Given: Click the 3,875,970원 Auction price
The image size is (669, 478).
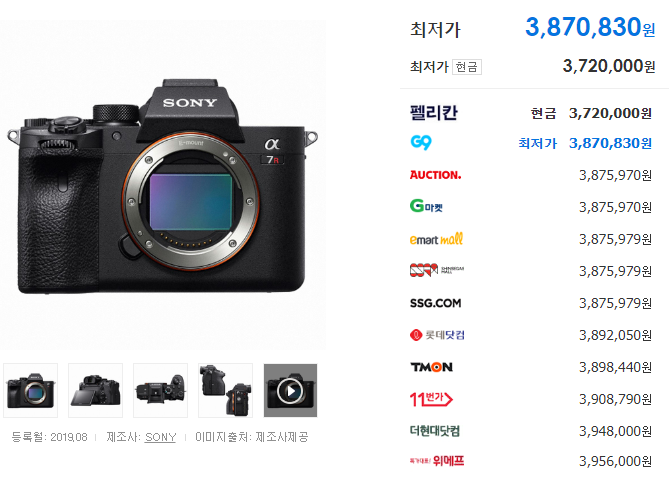Looking at the screenshot, I should tap(615, 175).
